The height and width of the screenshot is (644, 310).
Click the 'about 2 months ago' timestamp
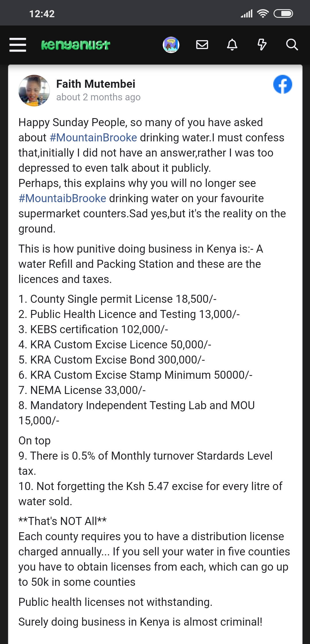98,97
